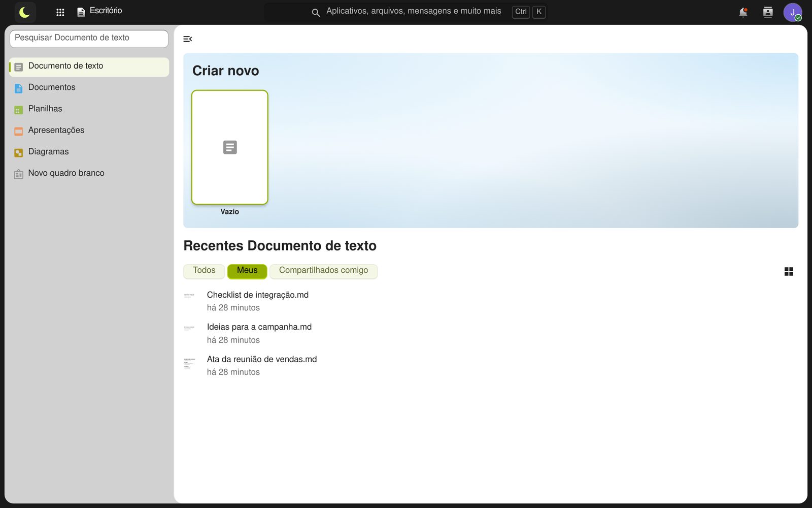Open Ata da reunião de vendas.md

(x=262, y=359)
